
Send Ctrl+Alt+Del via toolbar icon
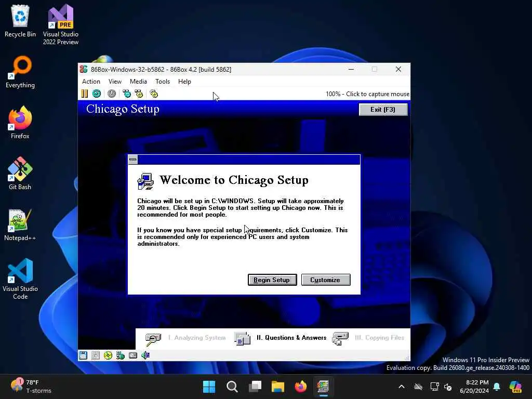(x=127, y=94)
